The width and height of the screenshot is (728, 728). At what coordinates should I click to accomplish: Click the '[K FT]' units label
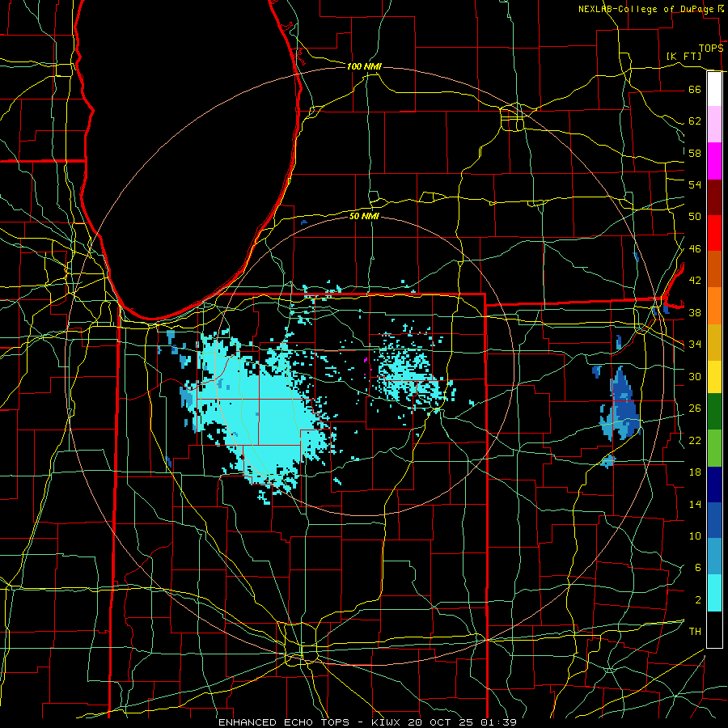[x=684, y=57]
